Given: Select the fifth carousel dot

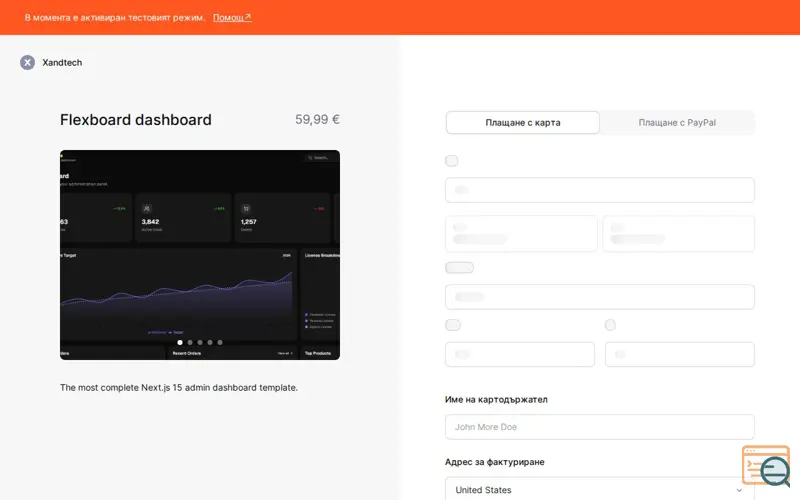Looking at the screenshot, I should (220, 342).
